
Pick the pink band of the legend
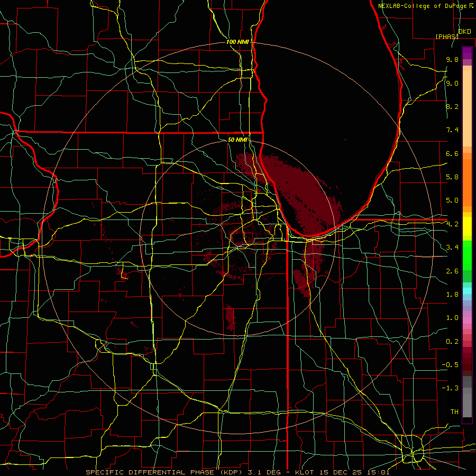coord(467,321)
